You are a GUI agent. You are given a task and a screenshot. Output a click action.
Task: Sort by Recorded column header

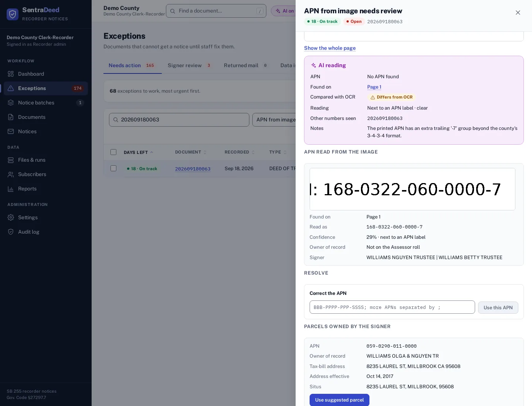point(239,152)
